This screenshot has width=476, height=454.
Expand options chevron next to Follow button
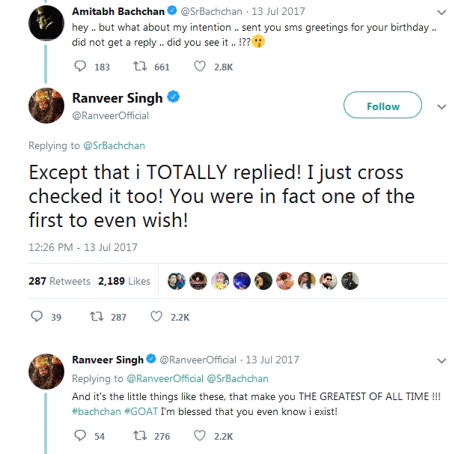[x=441, y=106]
